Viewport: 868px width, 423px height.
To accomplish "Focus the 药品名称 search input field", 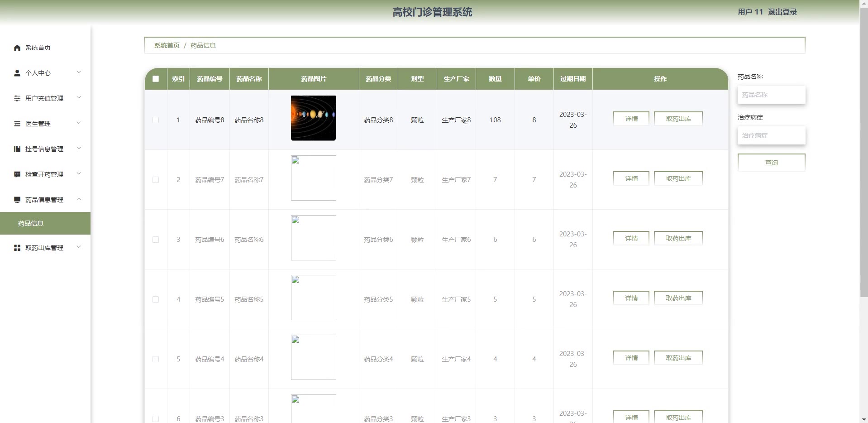I will click(x=772, y=95).
